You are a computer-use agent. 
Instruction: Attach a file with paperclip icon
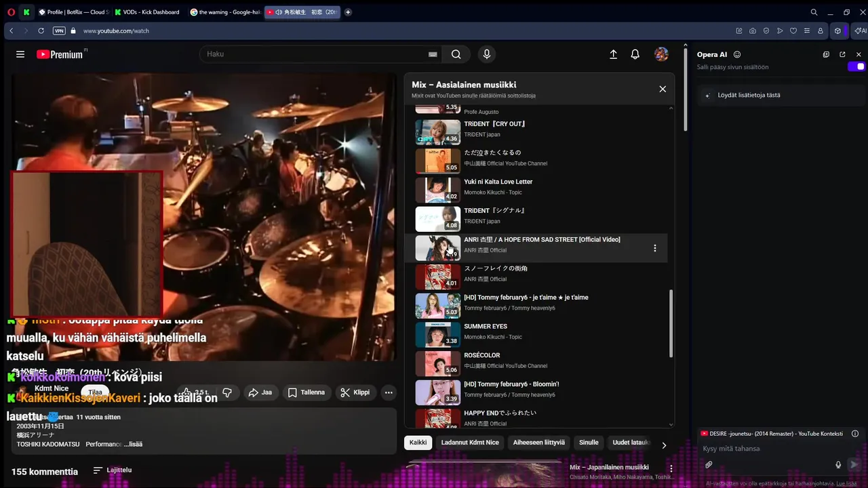[x=709, y=465]
